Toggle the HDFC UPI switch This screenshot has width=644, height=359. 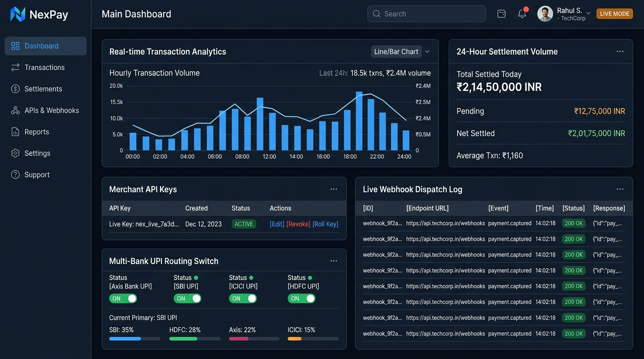point(301,299)
